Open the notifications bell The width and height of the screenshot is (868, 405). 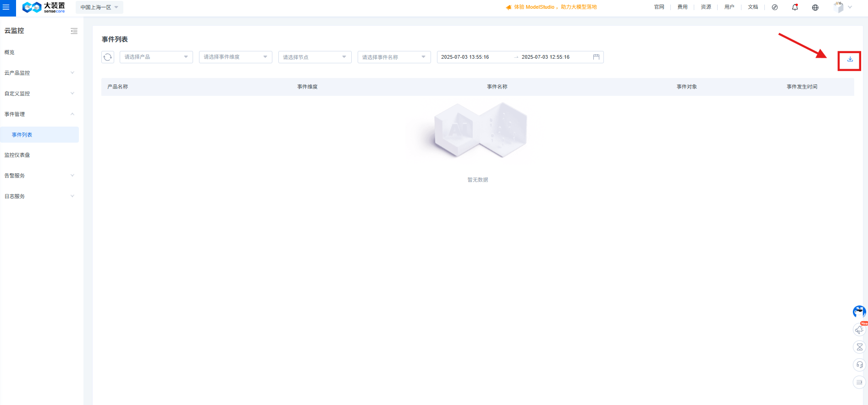coord(795,7)
